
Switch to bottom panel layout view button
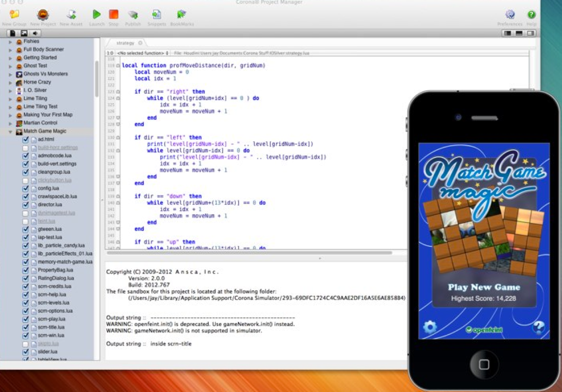[x=519, y=33]
